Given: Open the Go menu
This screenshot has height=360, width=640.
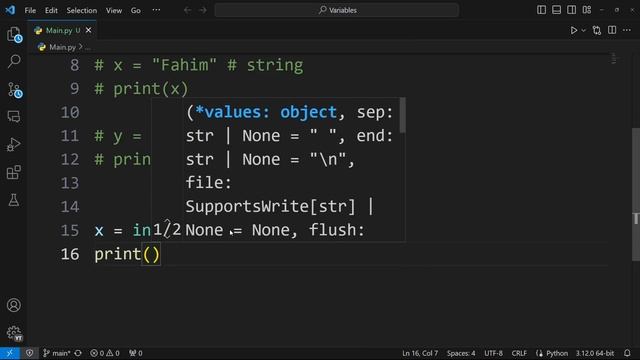Looking at the screenshot, I should 136,10.
